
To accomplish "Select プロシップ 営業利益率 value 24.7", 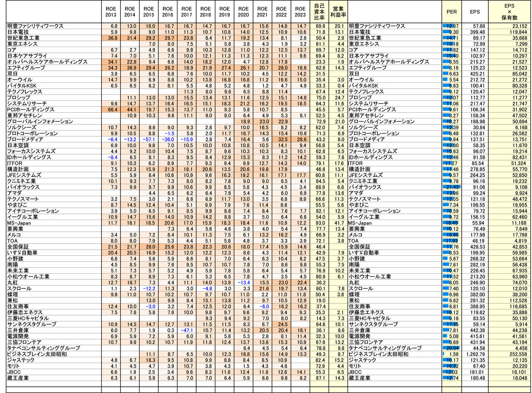I will tap(340, 97).
